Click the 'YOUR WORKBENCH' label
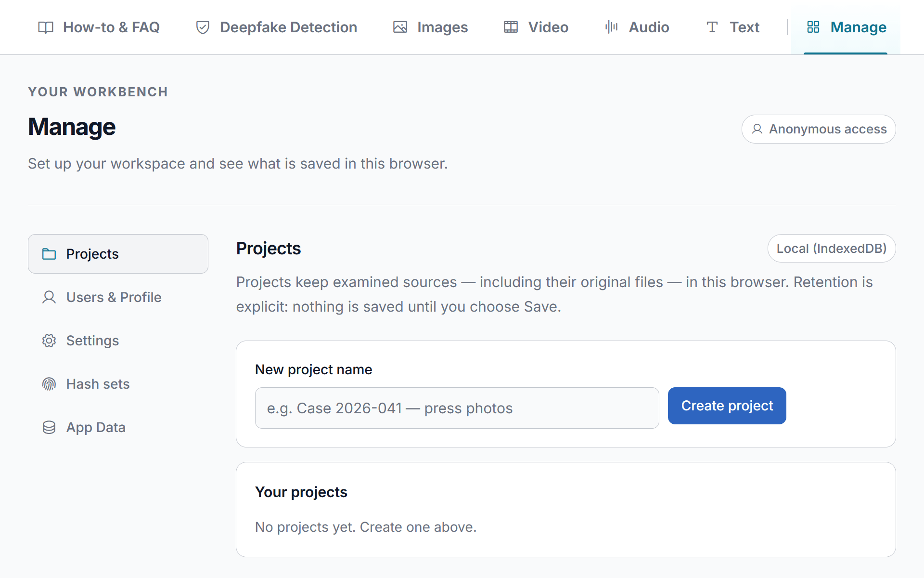This screenshot has width=924, height=578. [x=98, y=92]
